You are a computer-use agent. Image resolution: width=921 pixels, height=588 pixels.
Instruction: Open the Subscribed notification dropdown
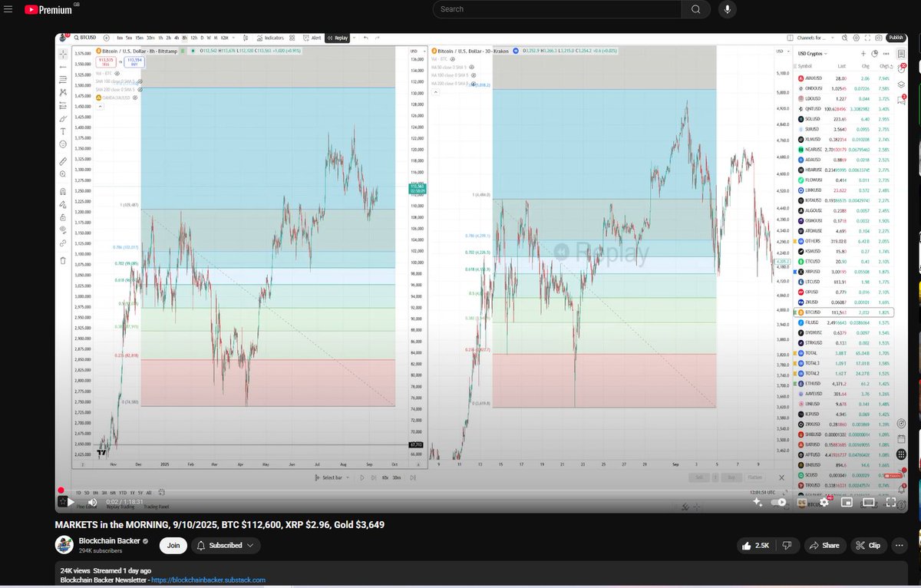225,546
